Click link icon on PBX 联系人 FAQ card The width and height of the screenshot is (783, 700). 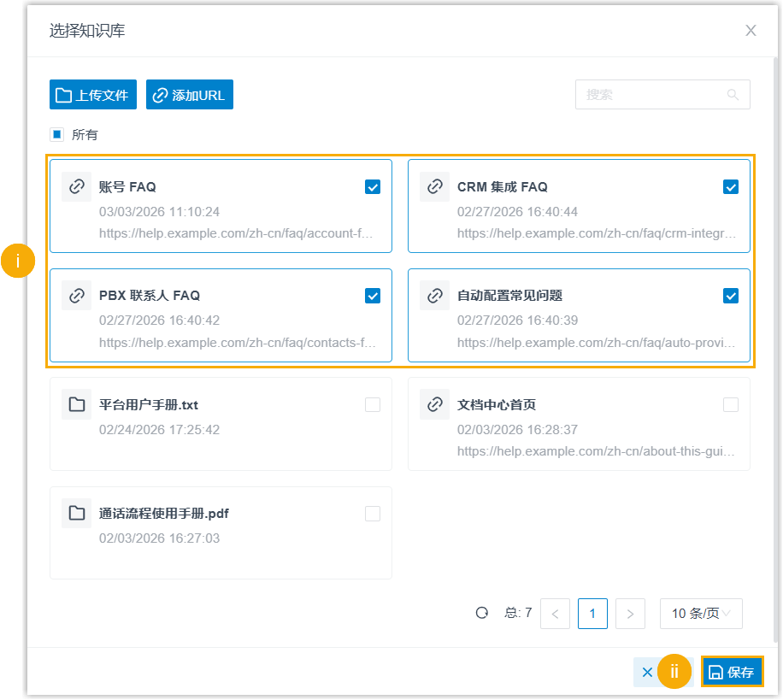pyautogui.click(x=77, y=296)
